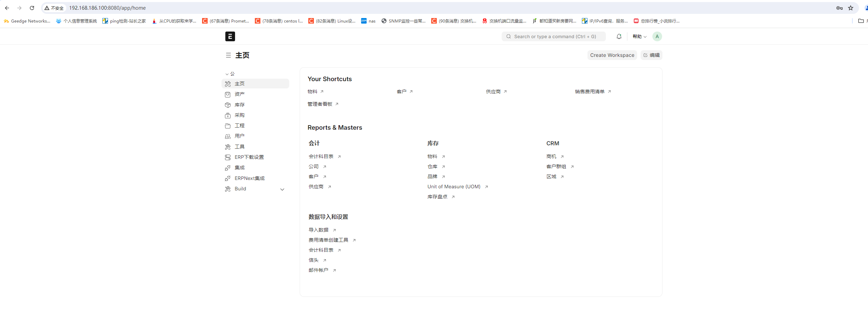The width and height of the screenshot is (868, 319).
Task: Open the password key icon
Action: point(839,8)
